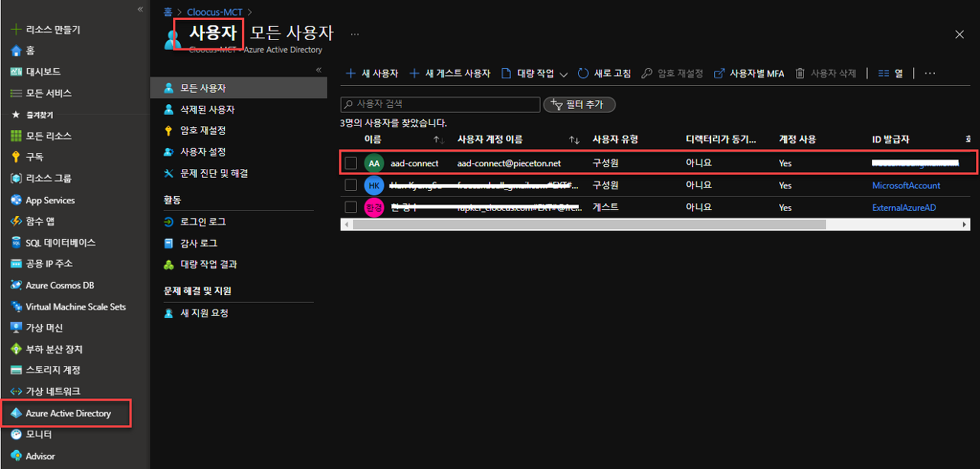Click the 가상 네트워크 icon

(16, 392)
